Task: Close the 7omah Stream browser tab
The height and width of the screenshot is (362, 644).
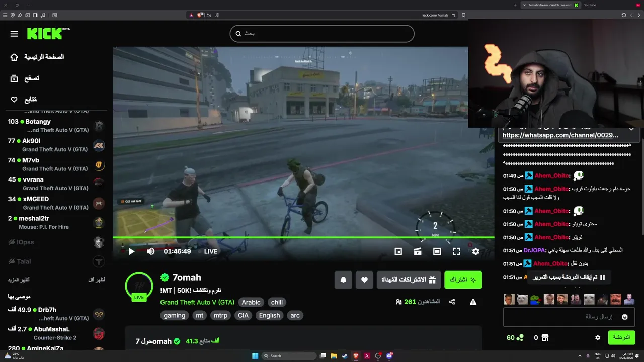Action: coord(524,5)
